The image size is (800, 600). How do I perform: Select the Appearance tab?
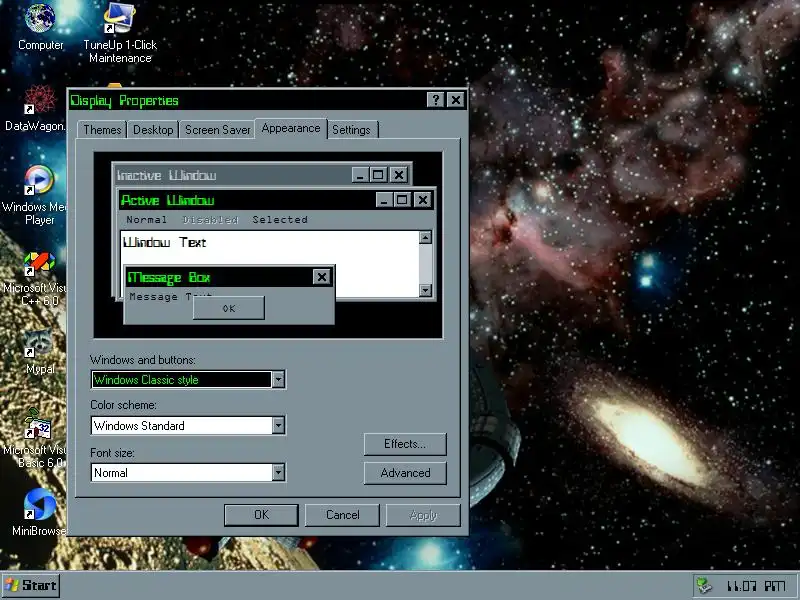click(x=291, y=128)
